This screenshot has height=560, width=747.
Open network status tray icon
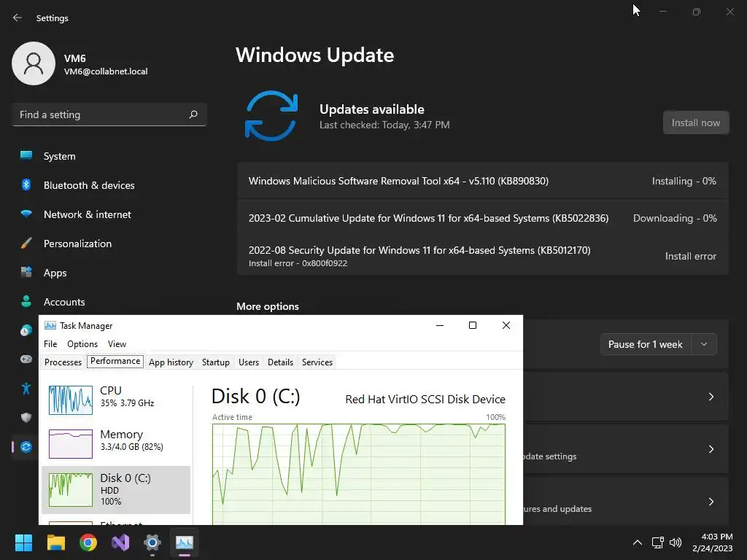point(658,542)
